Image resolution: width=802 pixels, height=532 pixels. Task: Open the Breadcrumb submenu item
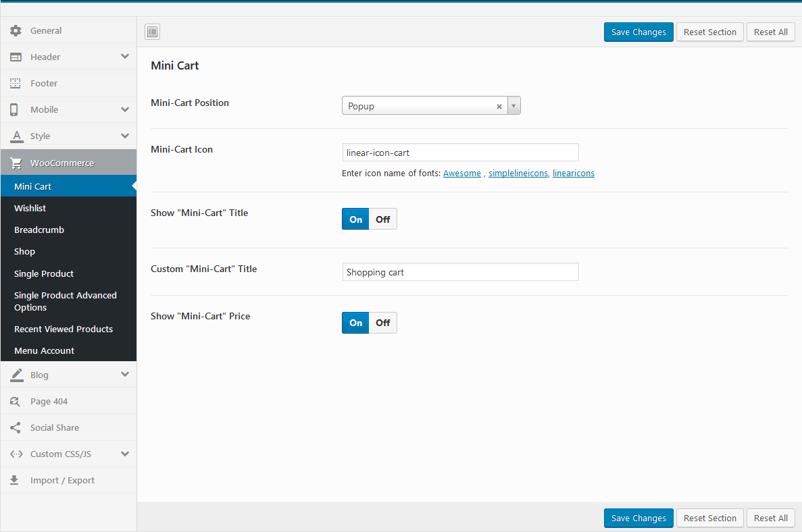click(x=68, y=230)
